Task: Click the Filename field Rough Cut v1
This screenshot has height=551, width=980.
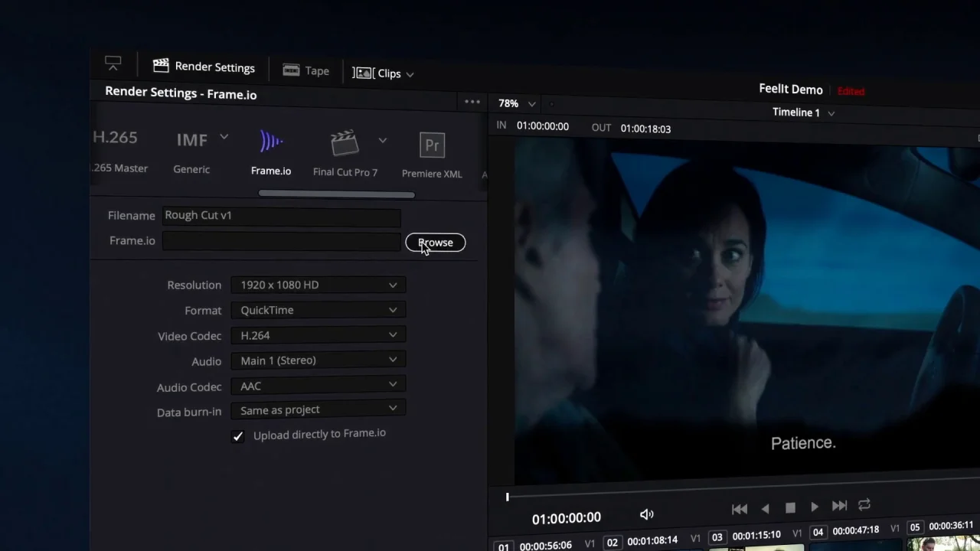Action: click(281, 216)
